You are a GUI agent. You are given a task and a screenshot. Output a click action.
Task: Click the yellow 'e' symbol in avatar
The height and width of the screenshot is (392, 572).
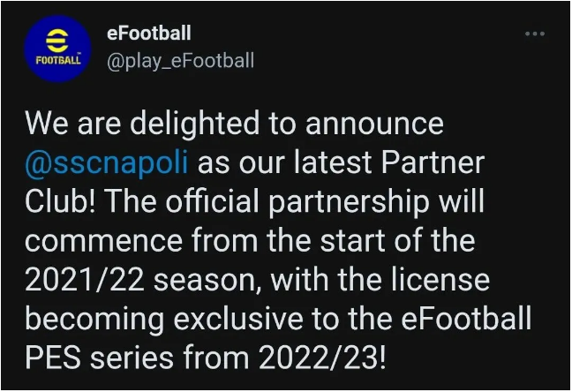56,41
